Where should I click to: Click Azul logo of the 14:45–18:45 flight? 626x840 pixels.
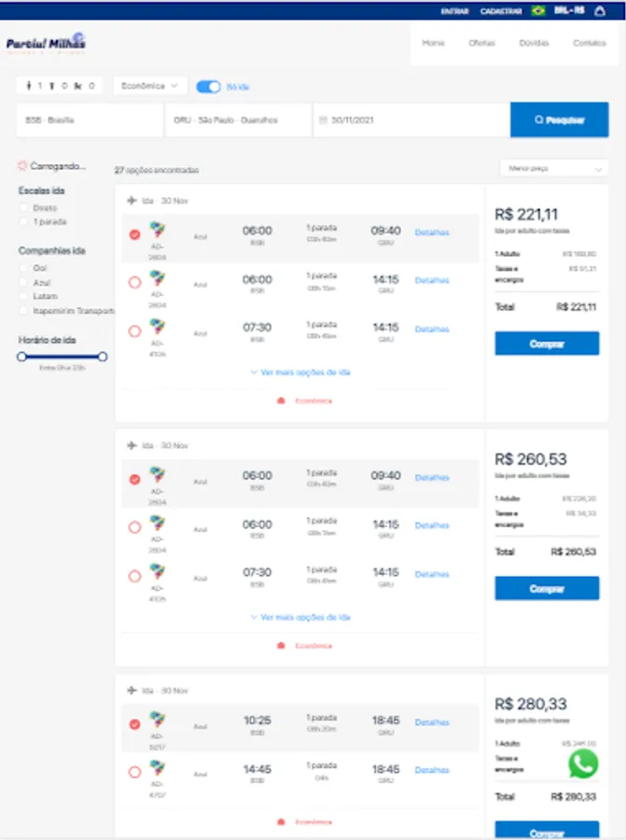coord(157,768)
